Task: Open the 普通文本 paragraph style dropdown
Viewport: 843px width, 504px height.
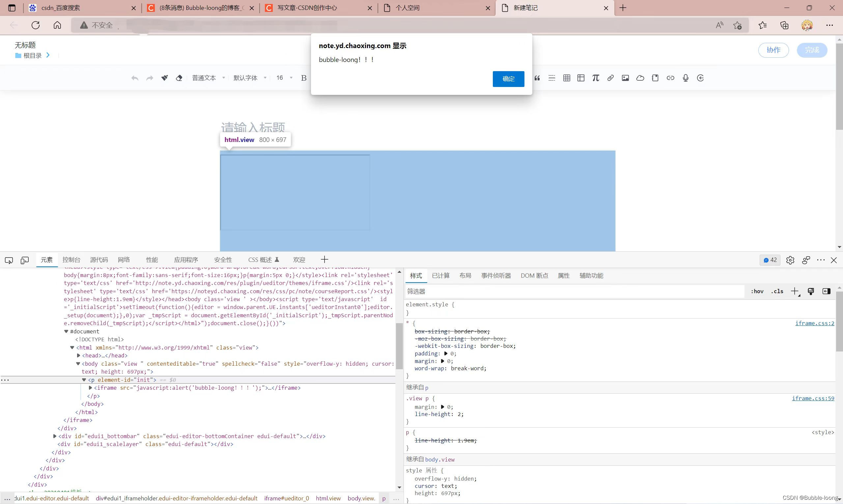Action: 208,78
